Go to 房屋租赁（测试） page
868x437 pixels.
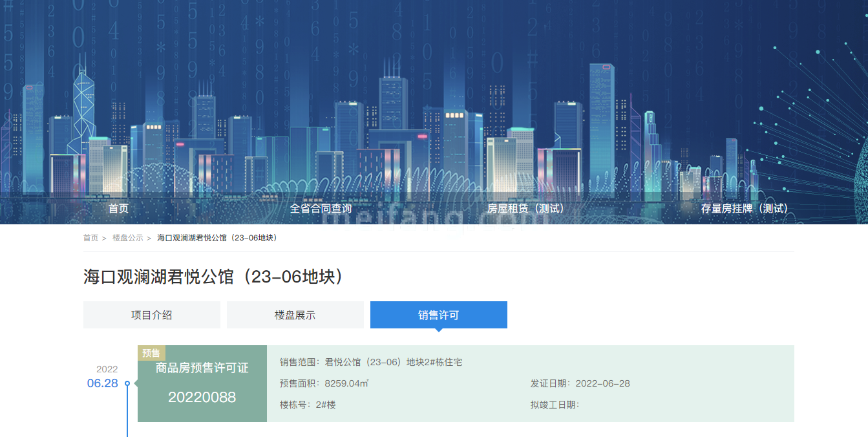(x=525, y=208)
